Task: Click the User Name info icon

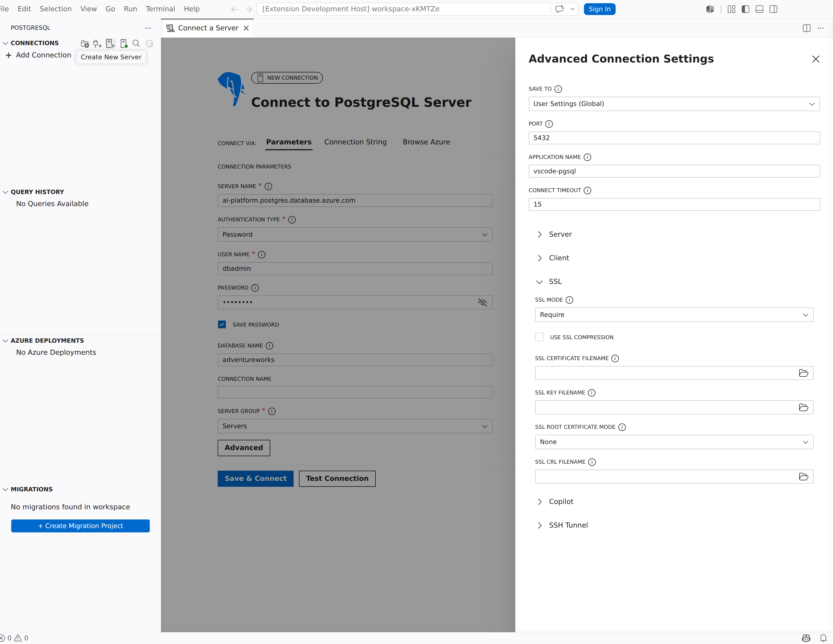Action: coord(262,255)
